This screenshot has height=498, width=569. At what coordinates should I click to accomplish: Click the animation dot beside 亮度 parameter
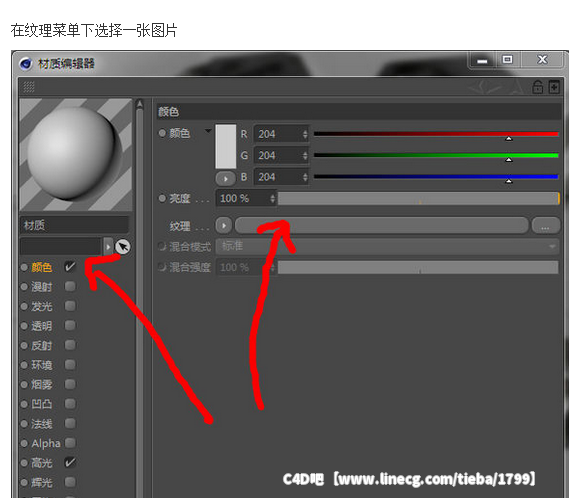[162, 199]
